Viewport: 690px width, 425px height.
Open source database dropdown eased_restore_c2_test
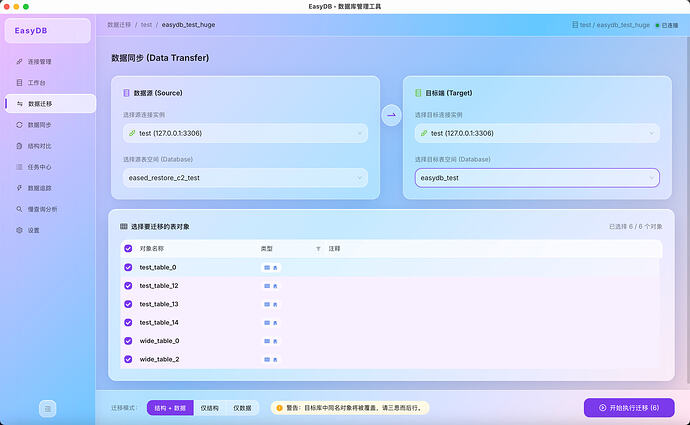click(x=245, y=178)
